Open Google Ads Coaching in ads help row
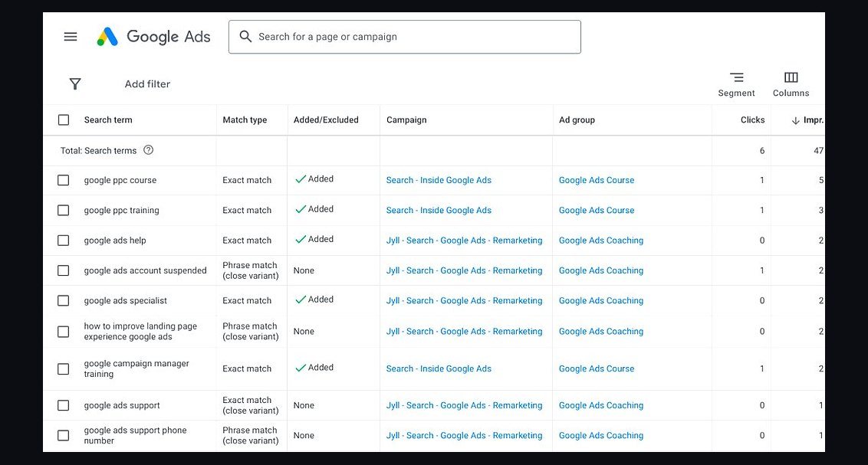Viewport: 868px width, 465px height. point(601,241)
